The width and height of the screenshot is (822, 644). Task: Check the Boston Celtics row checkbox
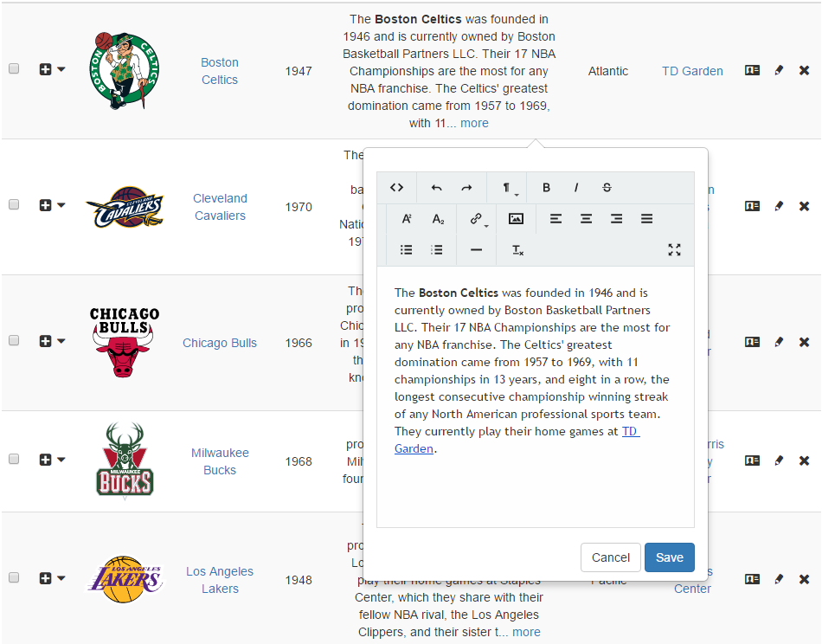coord(14,69)
